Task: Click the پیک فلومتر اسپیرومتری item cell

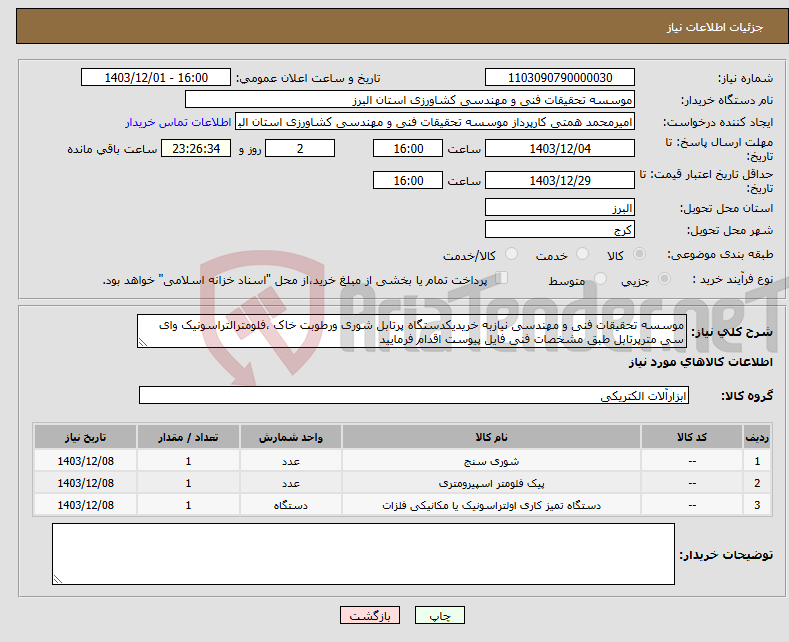Action: [491, 483]
